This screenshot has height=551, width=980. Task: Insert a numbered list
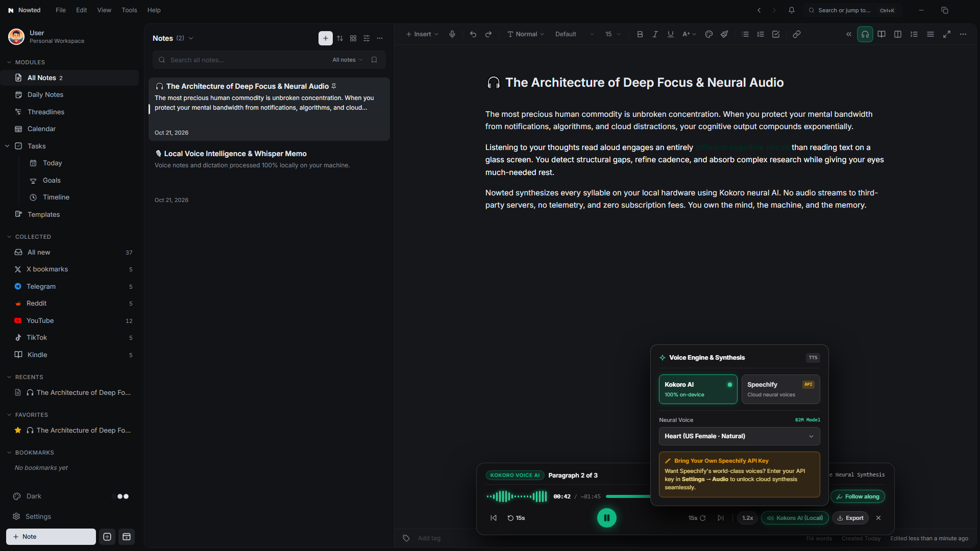point(761,34)
